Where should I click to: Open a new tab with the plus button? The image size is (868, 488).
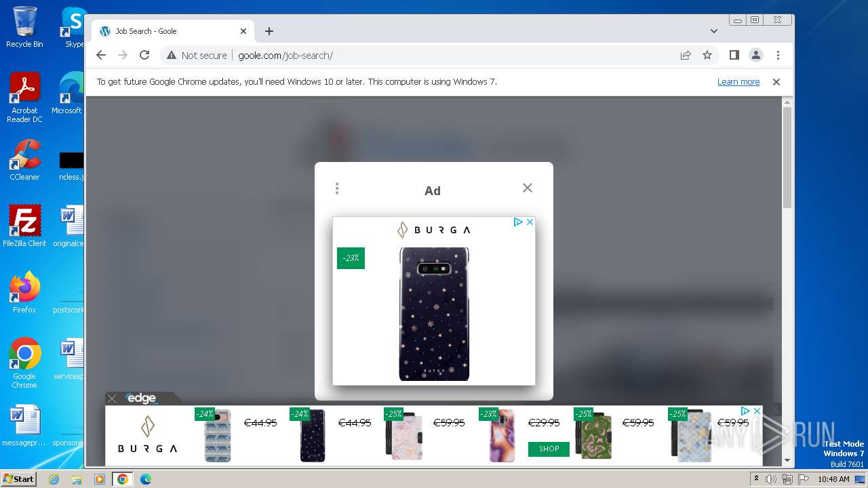pyautogui.click(x=269, y=31)
